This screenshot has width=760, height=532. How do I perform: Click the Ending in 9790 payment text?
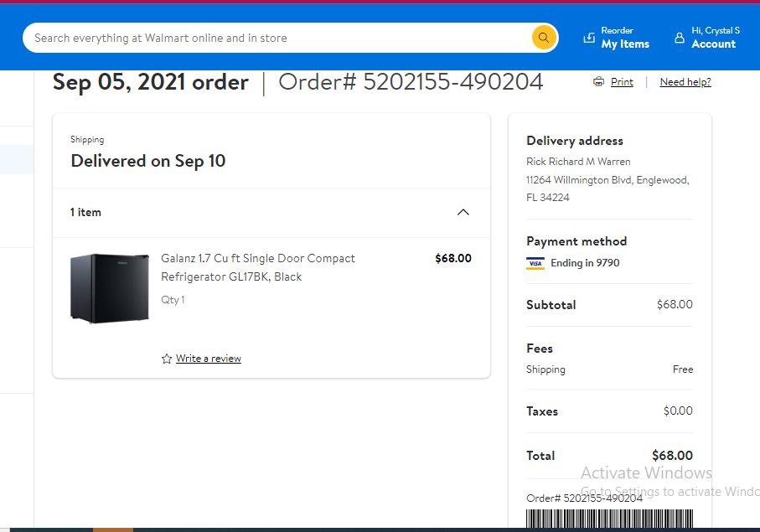tap(585, 263)
